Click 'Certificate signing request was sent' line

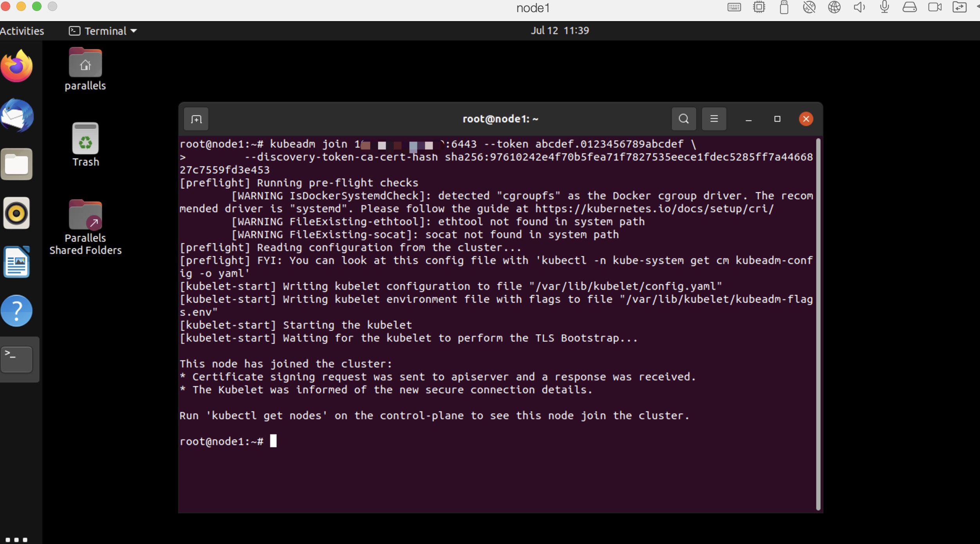438,377
